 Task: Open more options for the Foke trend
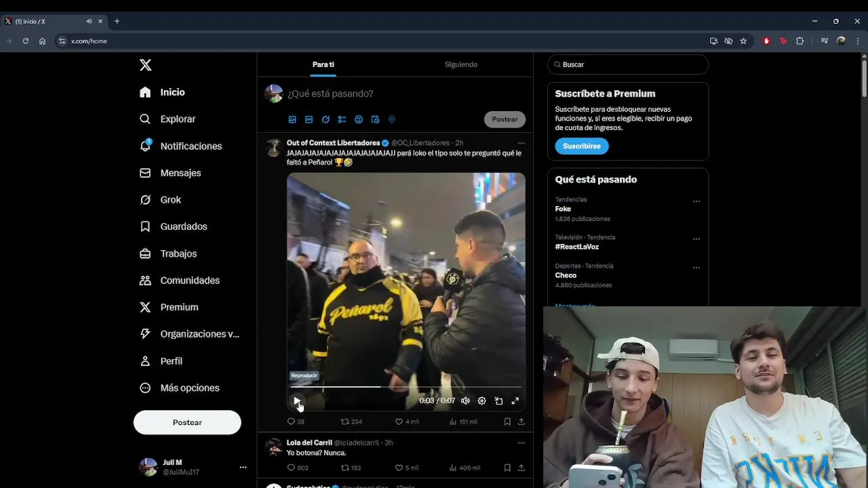696,201
